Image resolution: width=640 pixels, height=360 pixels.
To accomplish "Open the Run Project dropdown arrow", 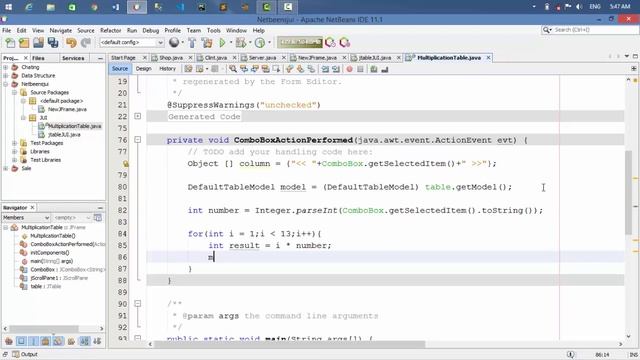I will (x=231, y=42).
